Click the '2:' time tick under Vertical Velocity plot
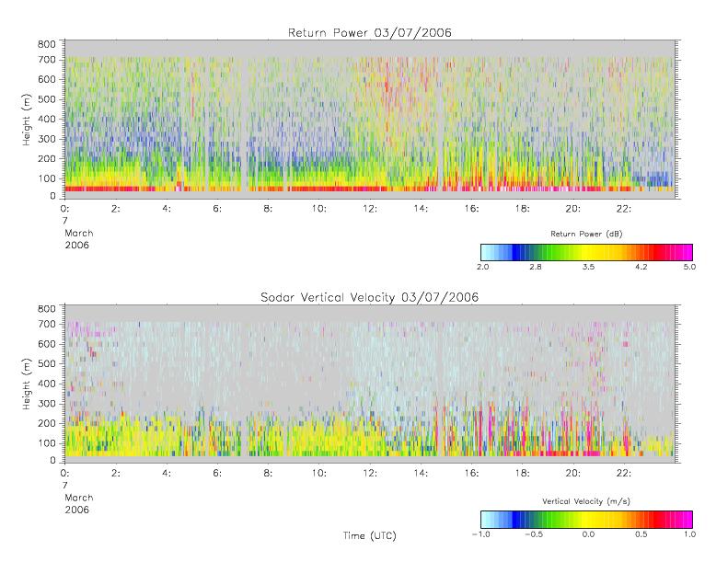Viewport: 728px width, 562px height. coord(116,473)
